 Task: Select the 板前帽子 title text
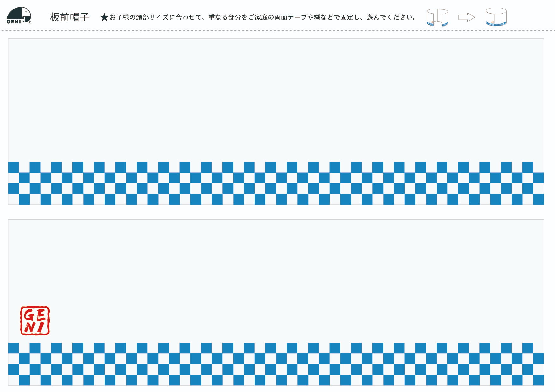(69, 17)
